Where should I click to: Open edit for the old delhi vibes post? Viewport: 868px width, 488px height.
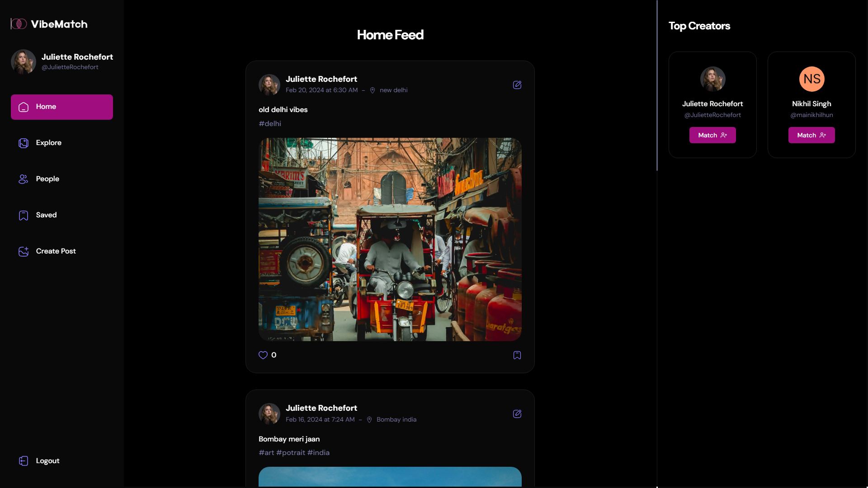pyautogui.click(x=517, y=85)
